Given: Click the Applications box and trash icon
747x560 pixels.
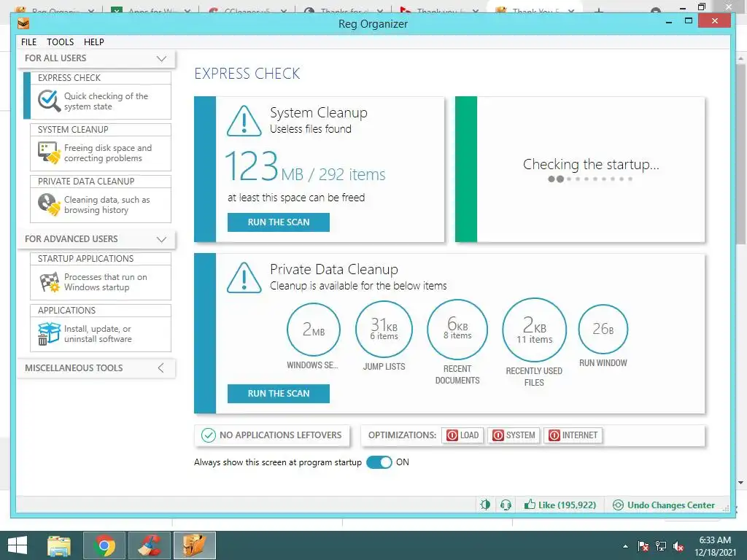Looking at the screenshot, I should (49, 333).
